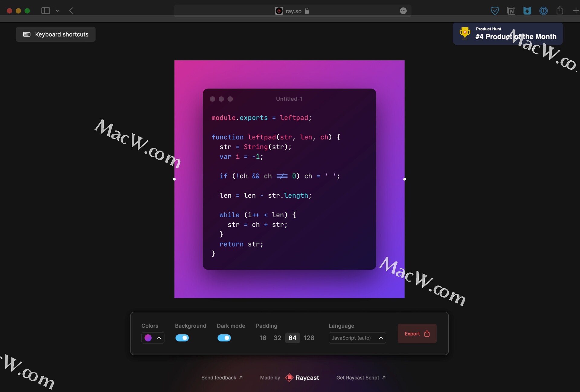Click the Language dropdown chevron
The image size is (580, 392).
click(x=381, y=338)
